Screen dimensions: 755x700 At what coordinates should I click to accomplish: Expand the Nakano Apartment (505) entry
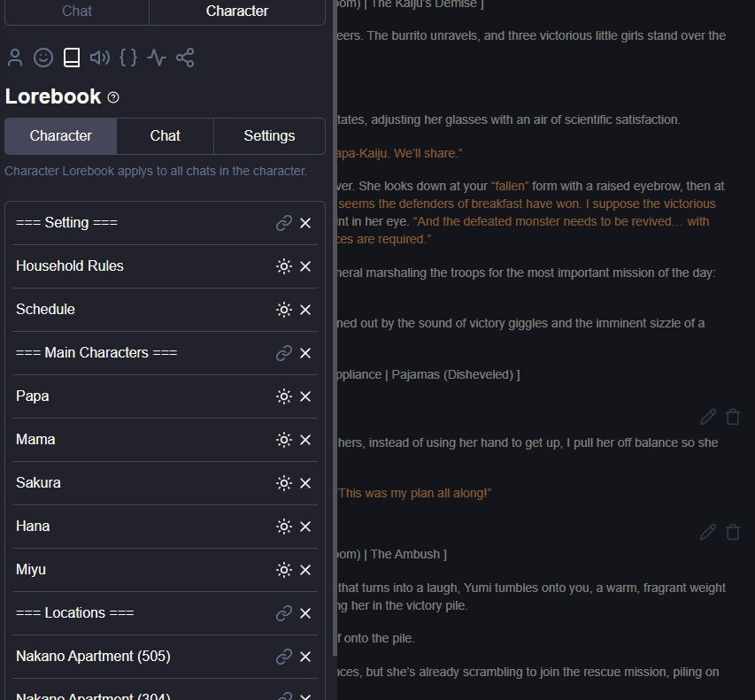click(x=93, y=656)
